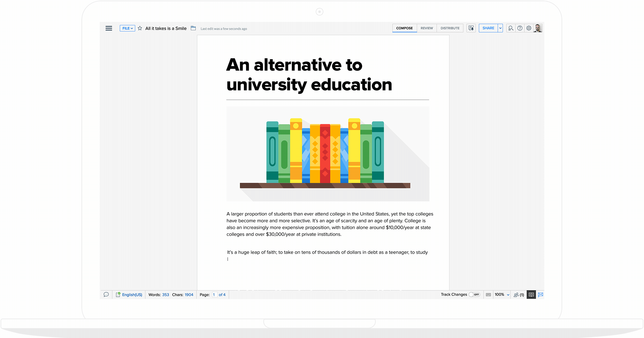Toggle the collaborators count indicator

[519, 295]
